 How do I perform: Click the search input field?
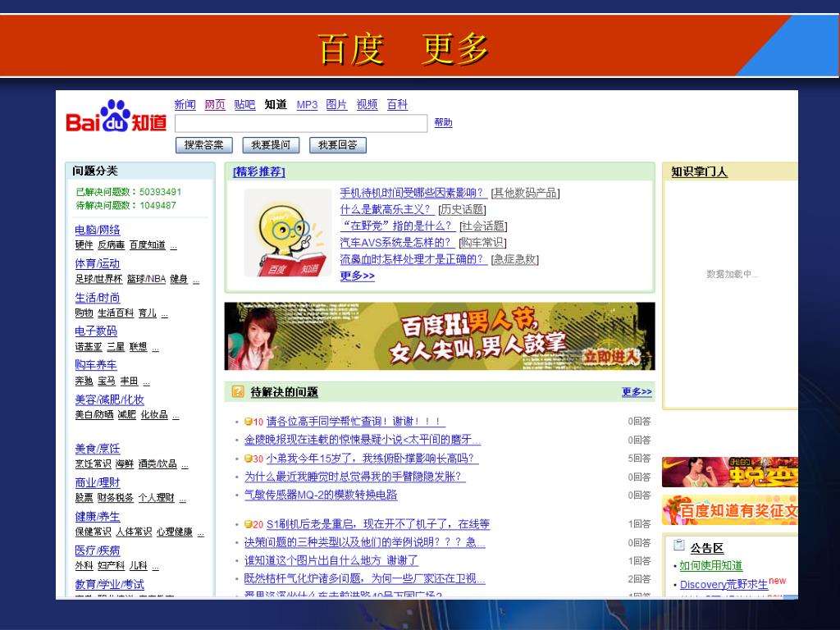coord(301,123)
